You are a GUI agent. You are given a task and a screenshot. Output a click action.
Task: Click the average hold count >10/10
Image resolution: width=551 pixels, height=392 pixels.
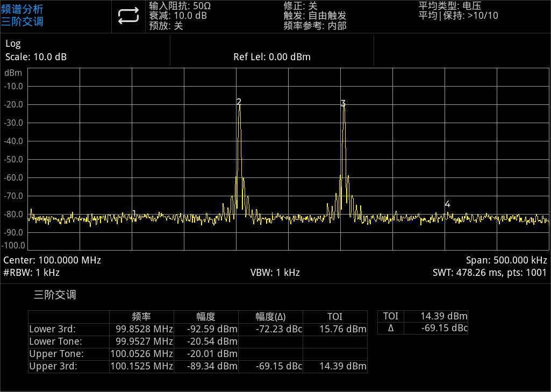coord(458,16)
